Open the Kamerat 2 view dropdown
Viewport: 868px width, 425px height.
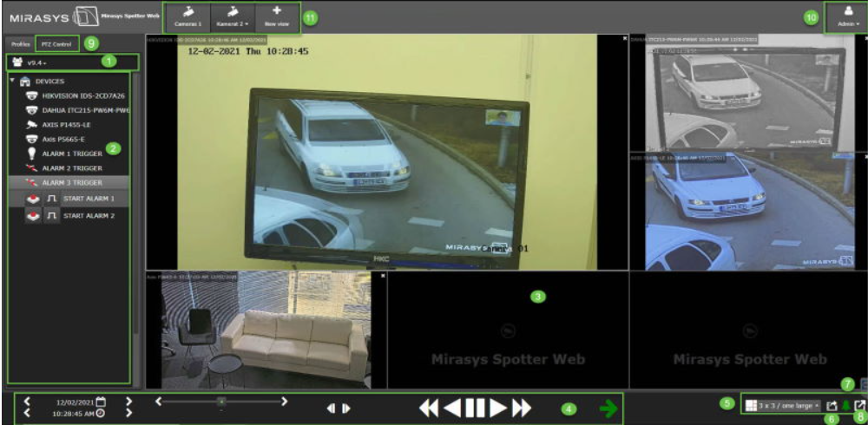pyautogui.click(x=232, y=17)
